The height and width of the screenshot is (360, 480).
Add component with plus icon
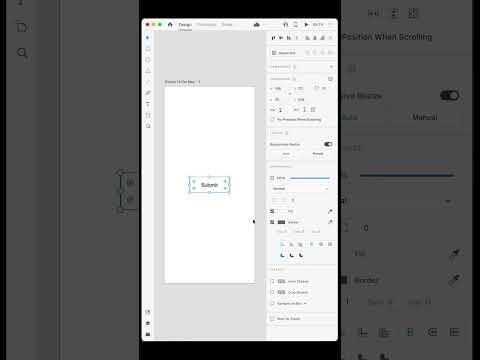pyautogui.click(x=331, y=67)
